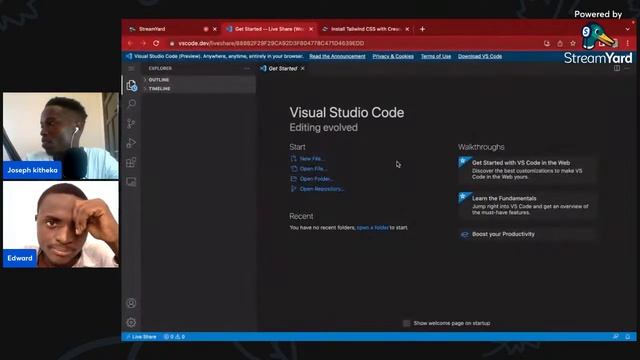This screenshot has width=640, height=360.
Task: Open the Privacy & Cookies link
Action: click(393, 56)
